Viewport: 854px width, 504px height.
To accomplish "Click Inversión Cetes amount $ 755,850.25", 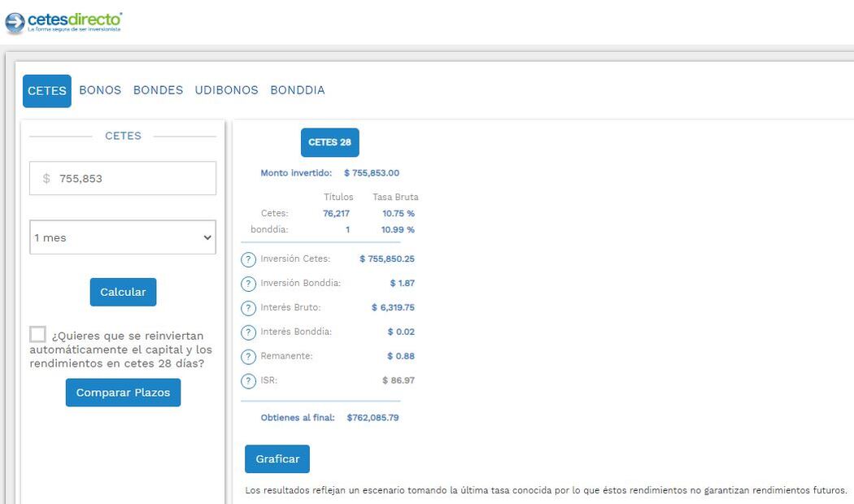I will pos(386,259).
